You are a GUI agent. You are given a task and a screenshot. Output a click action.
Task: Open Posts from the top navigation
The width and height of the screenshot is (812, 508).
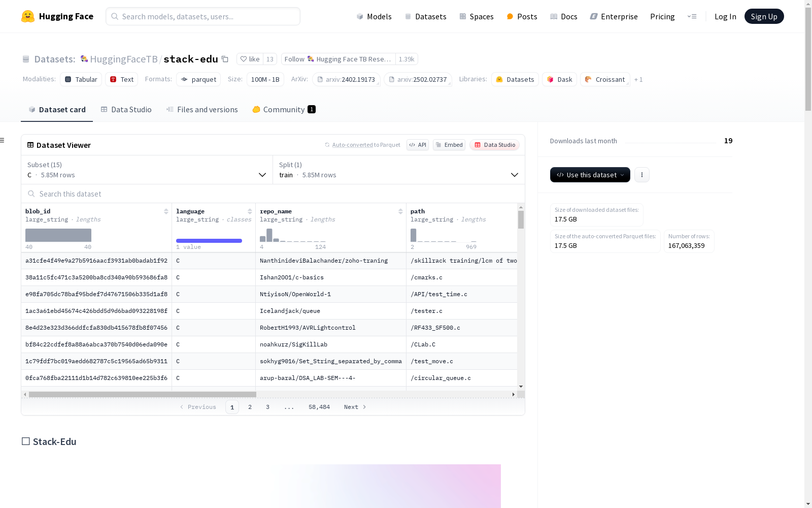click(x=522, y=16)
